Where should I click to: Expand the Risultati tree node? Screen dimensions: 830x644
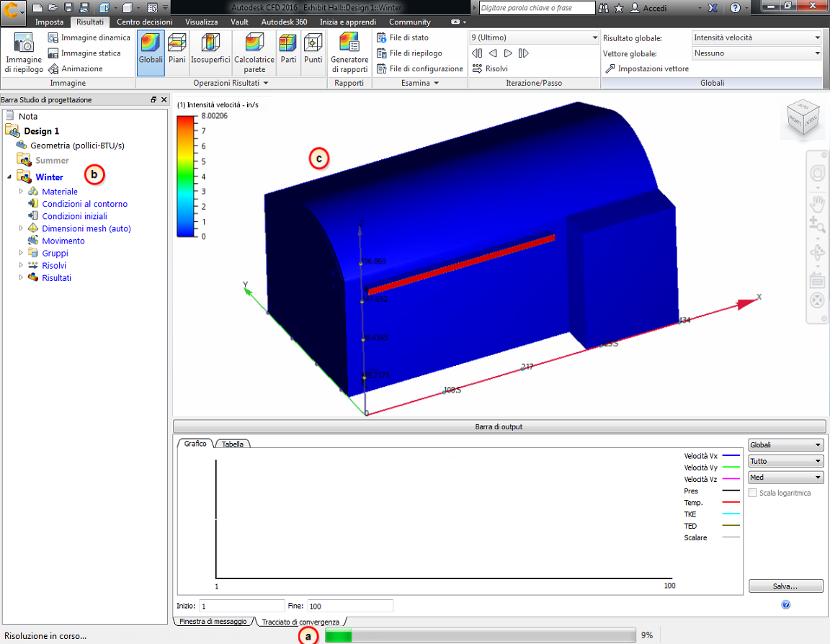(21, 277)
